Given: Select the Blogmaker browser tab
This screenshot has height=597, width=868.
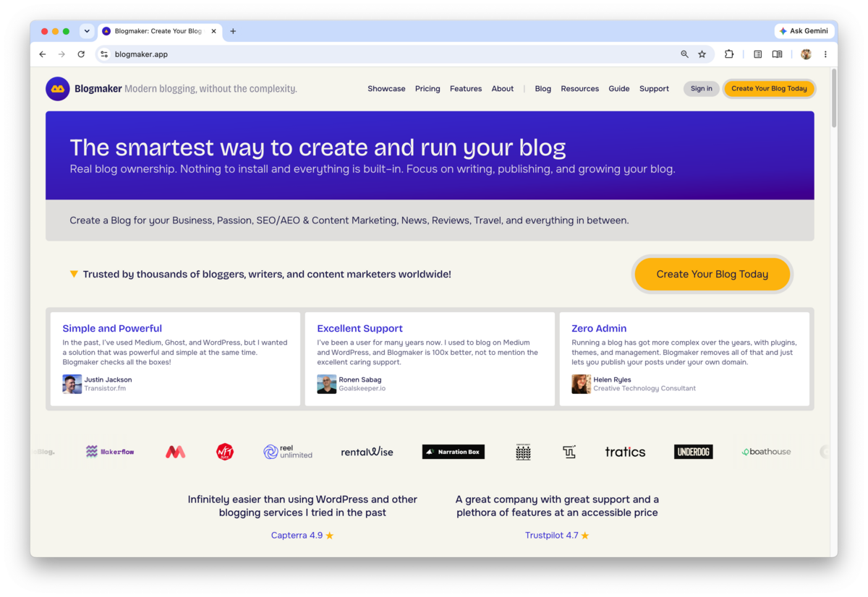Looking at the screenshot, I should (160, 31).
